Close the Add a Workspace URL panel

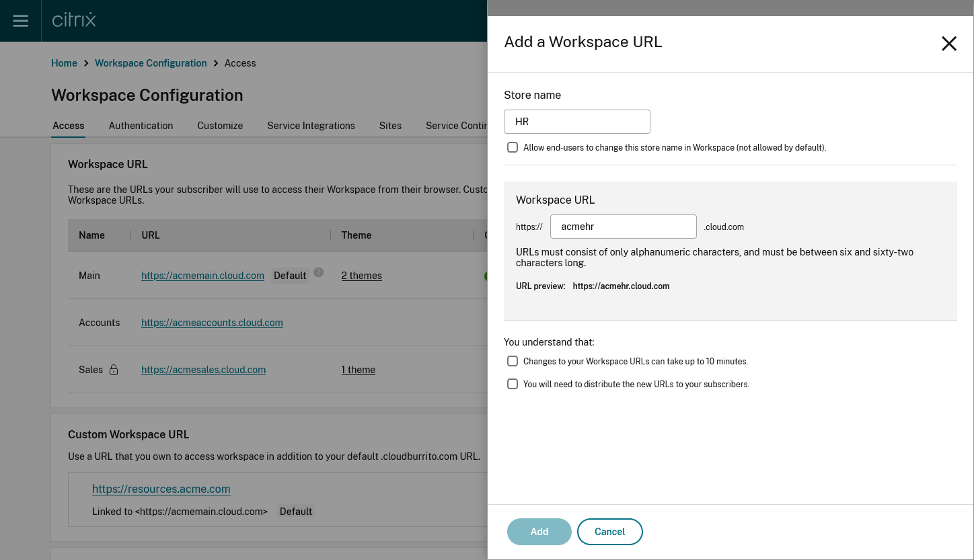pyautogui.click(x=948, y=43)
